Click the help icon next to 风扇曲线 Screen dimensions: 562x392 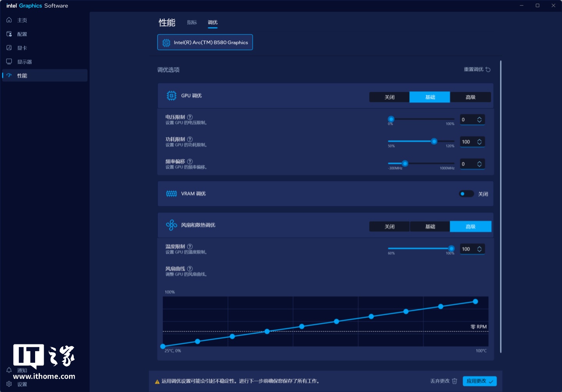[x=190, y=269]
